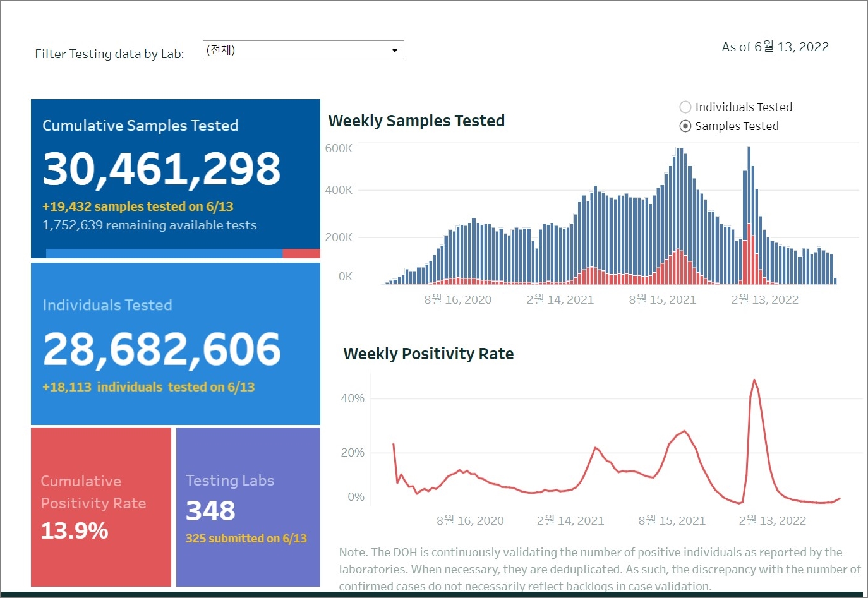Click the '8월 15, 2021' label under samples chart
Screen dimensions: 868x598
pos(662,299)
